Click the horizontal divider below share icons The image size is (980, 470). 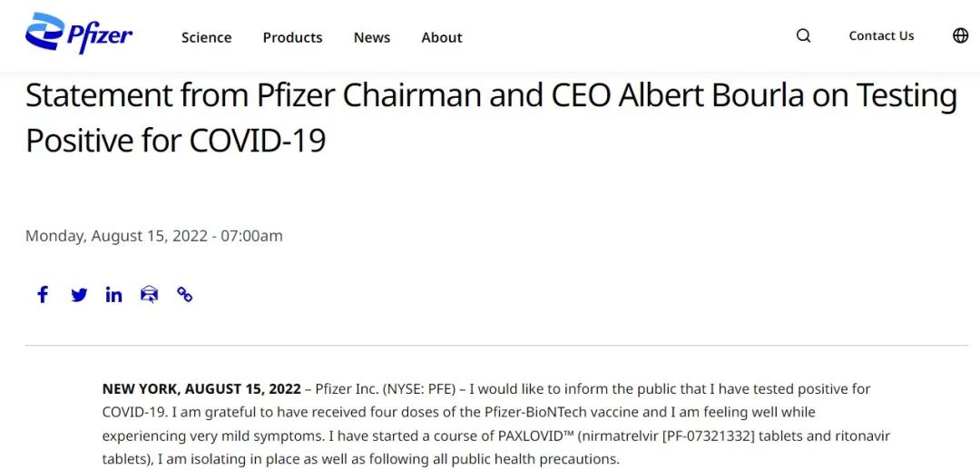coord(496,345)
